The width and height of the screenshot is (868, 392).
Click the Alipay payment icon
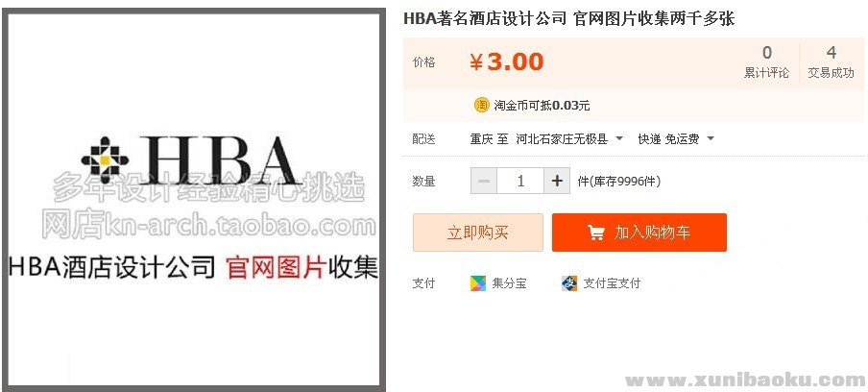pos(569,283)
